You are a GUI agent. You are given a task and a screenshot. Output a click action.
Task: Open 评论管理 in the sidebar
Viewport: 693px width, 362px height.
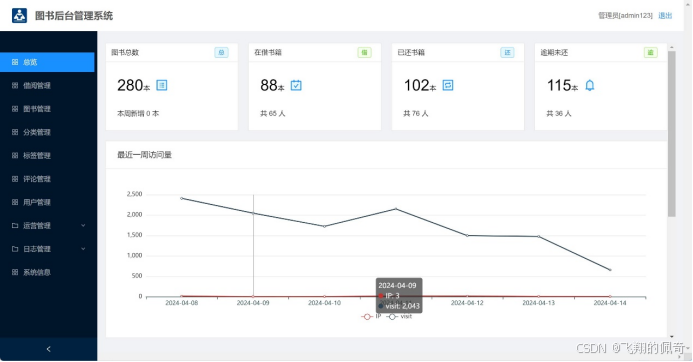pos(47,179)
